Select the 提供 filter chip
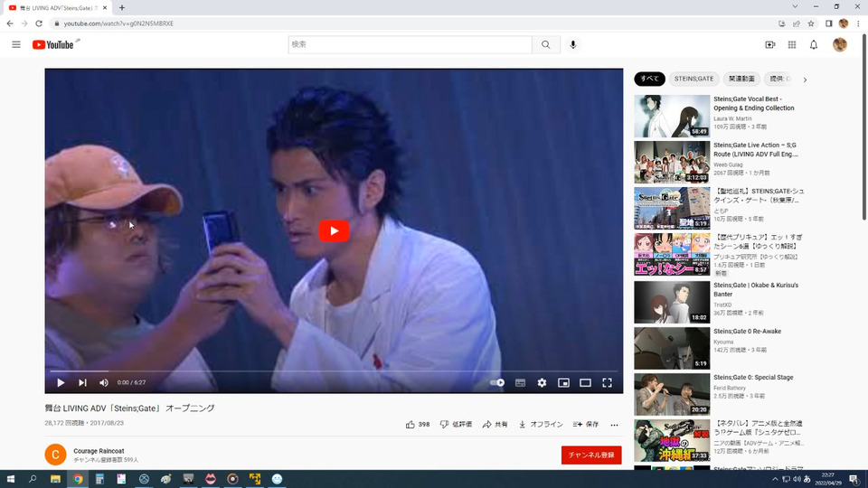 click(780, 79)
